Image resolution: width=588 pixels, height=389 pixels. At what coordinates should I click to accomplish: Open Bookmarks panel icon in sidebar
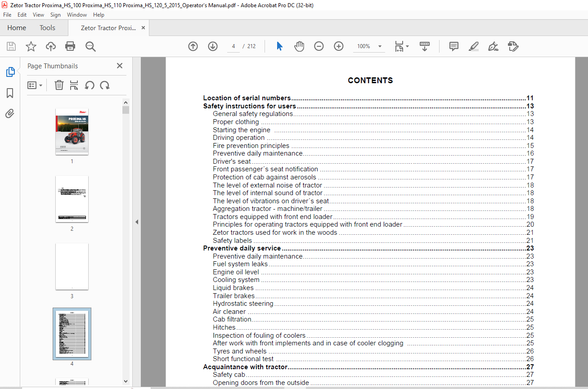(x=10, y=93)
